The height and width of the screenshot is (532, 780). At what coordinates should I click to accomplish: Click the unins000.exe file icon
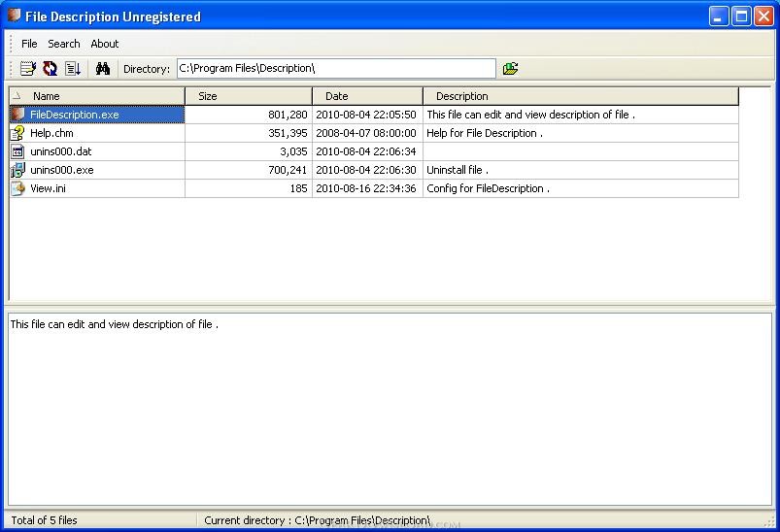pyautogui.click(x=17, y=170)
